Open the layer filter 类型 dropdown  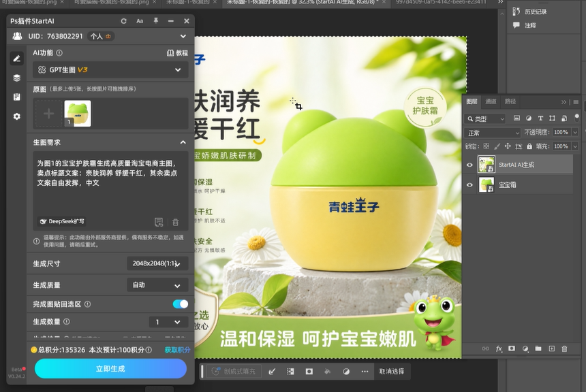click(485, 118)
